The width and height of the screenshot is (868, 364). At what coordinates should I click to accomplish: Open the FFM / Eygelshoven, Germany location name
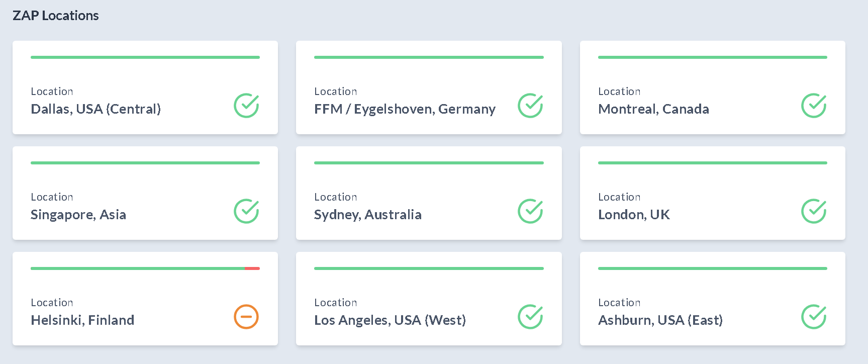[x=405, y=109]
